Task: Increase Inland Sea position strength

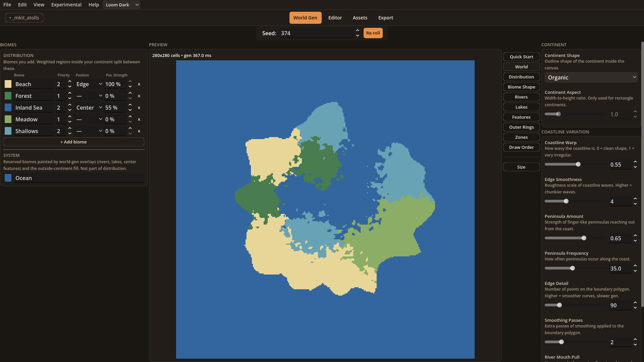Action: tap(130, 105)
